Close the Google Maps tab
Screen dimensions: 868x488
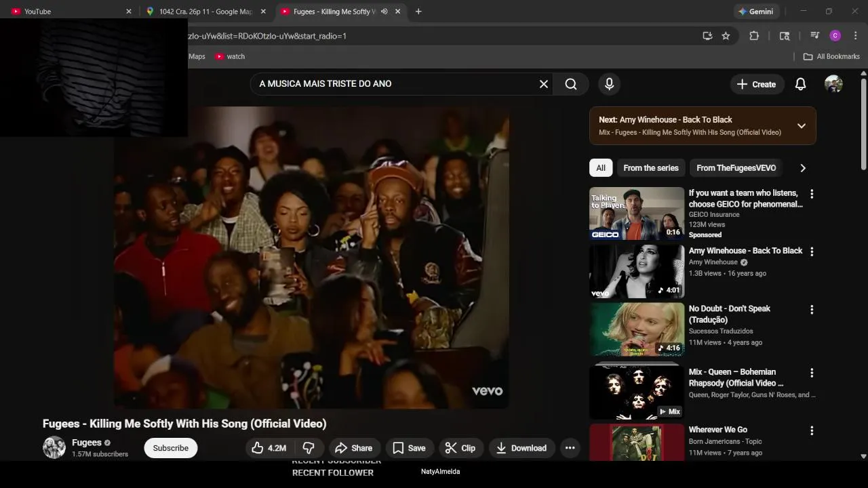[x=263, y=12]
